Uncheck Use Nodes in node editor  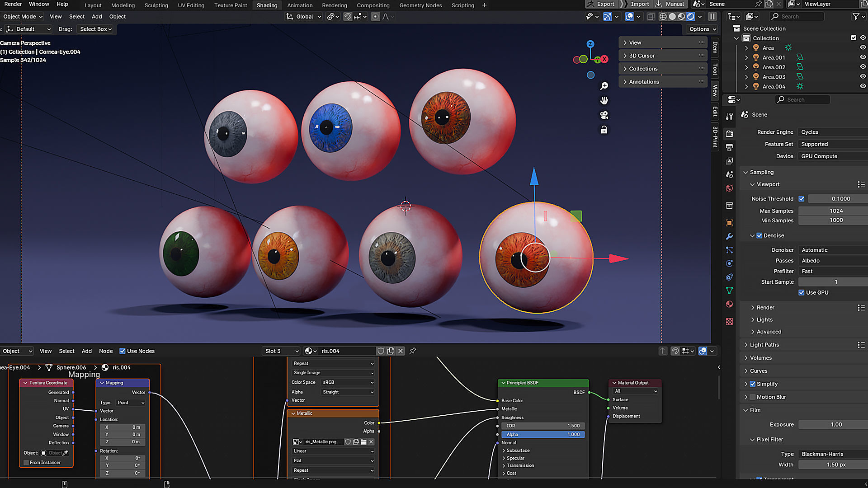(x=122, y=351)
